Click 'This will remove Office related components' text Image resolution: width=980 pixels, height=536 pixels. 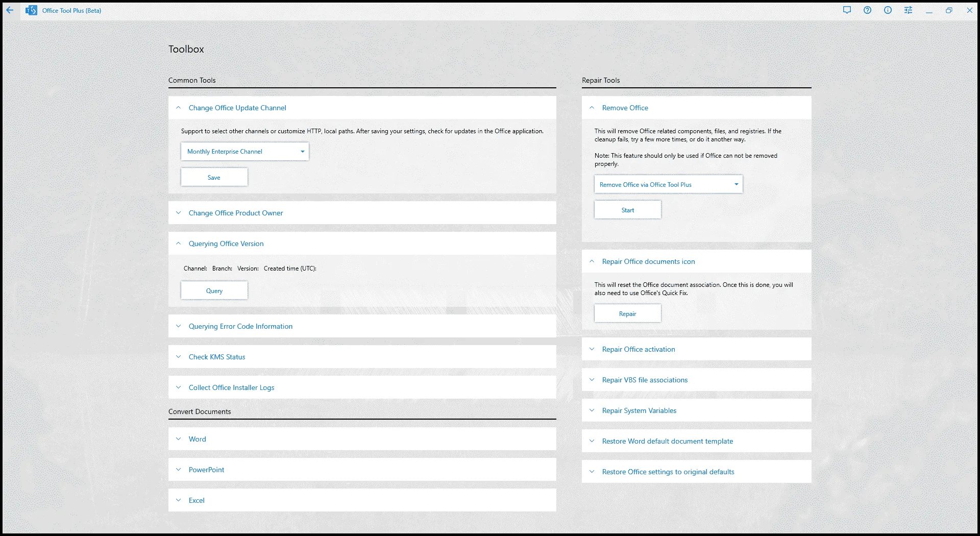click(688, 135)
